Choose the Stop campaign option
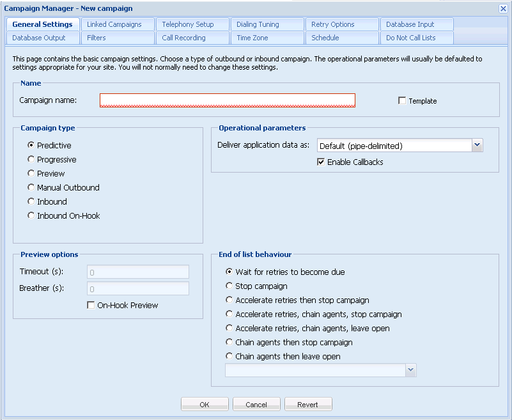This screenshot has height=420, width=512. pyautogui.click(x=229, y=286)
